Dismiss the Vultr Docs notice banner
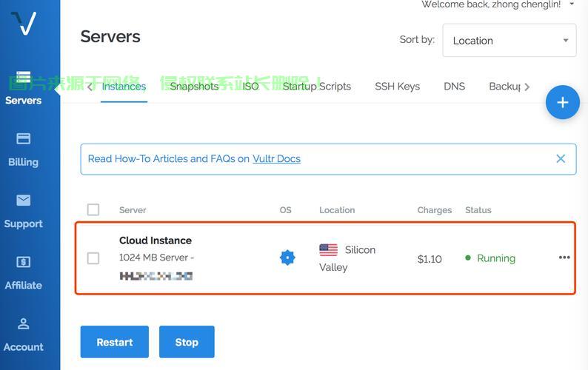588x370 pixels. (x=561, y=158)
